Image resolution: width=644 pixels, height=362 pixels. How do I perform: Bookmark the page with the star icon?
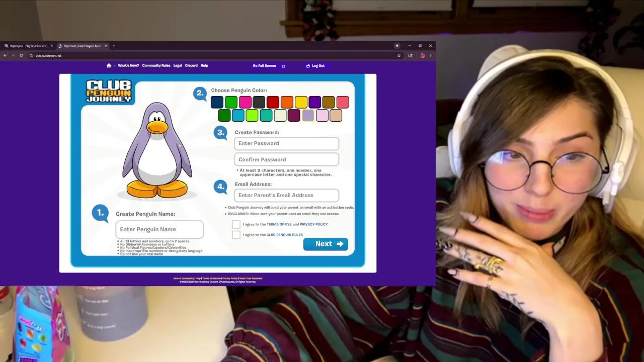(399, 55)
